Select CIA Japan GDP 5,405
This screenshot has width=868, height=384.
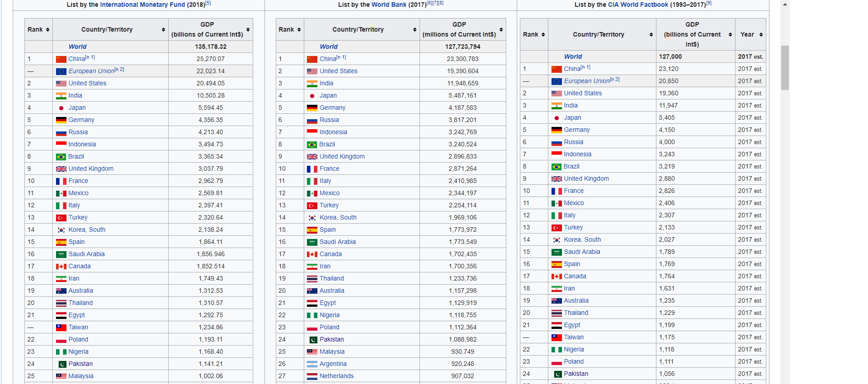pos(667,117)
